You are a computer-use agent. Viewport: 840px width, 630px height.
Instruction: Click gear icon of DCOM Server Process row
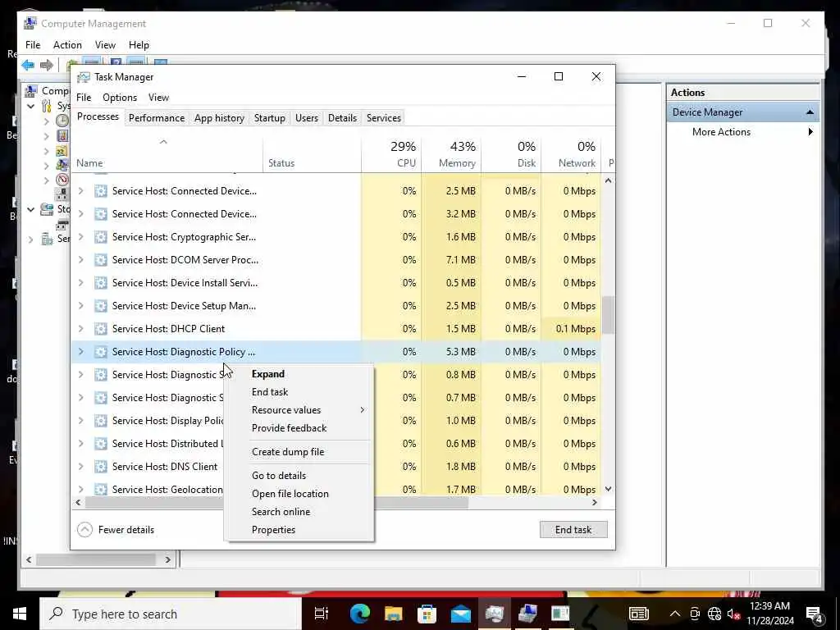pyautogui.click(x=101, y=260)
